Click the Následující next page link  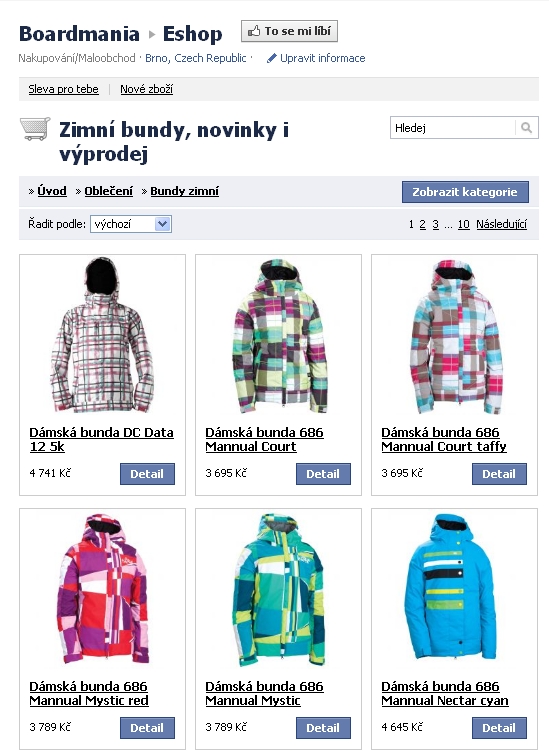(502, 224)
